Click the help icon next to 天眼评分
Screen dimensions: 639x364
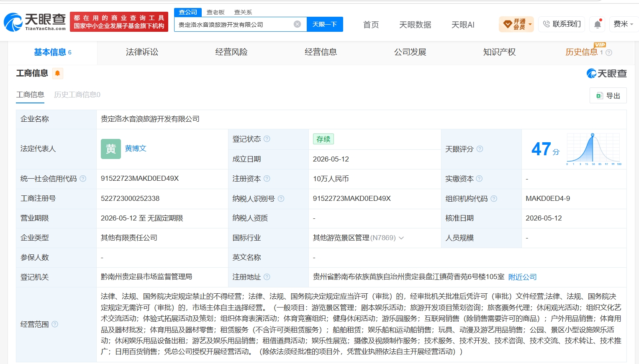tap(480, 149)
